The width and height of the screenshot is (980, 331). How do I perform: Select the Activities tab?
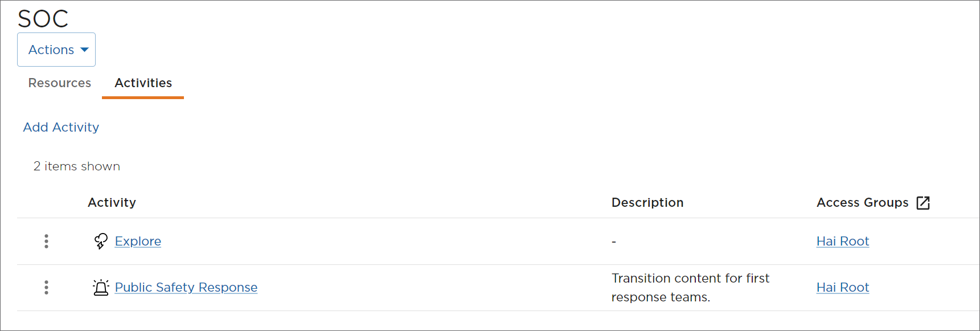coord(143,83)
